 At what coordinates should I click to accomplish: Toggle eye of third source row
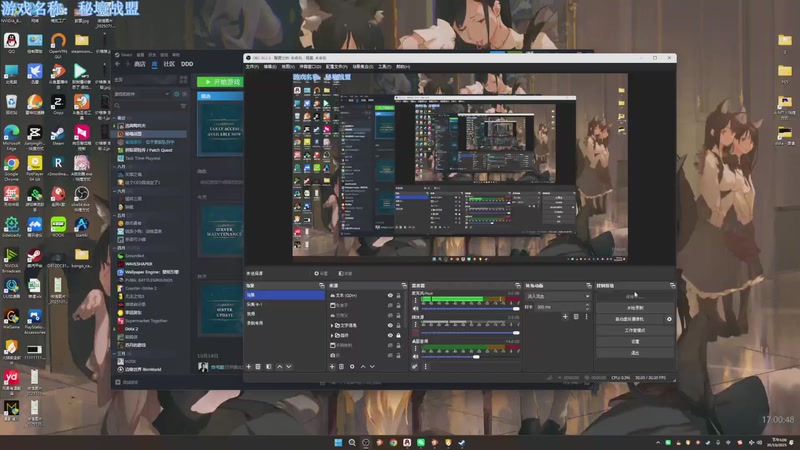[x=390, y=315]
